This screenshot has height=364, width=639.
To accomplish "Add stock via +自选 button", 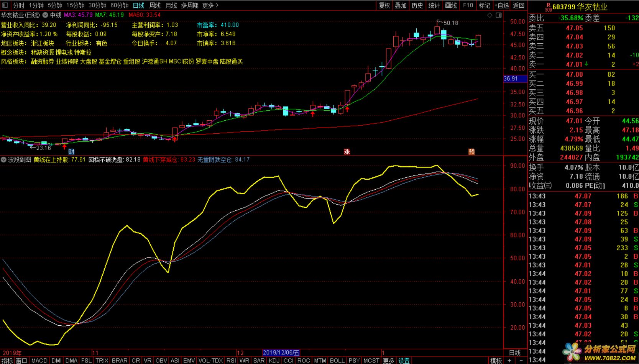I will [x=502, y=5].
